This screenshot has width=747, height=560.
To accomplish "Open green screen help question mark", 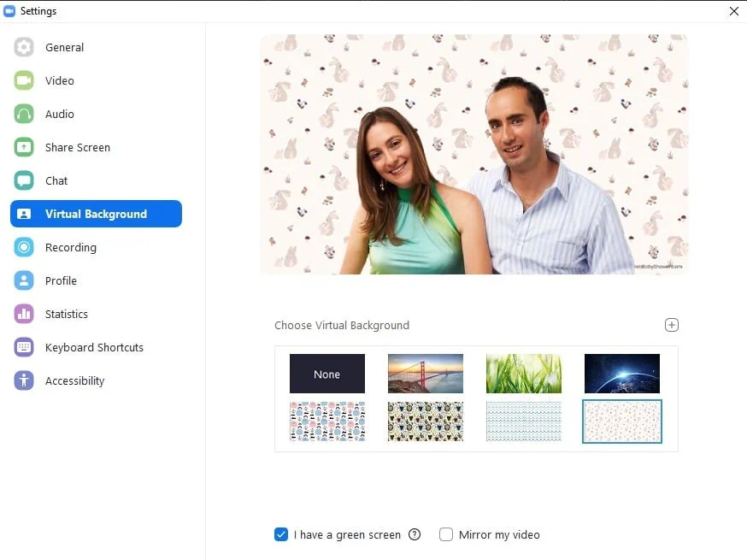I will click(x=415, y=534).
